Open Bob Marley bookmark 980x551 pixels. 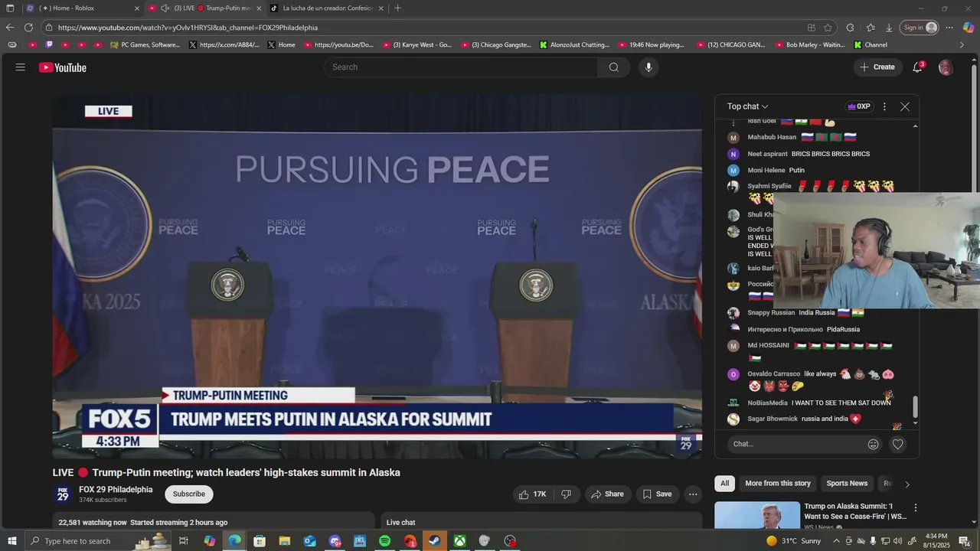coord(809,45)
